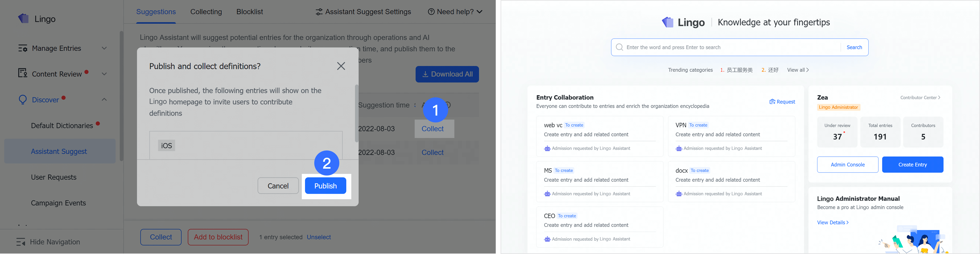Image resolution: width=980 pixels, height=254 pixels.
Task: Collapse the Discover section
Action: click(104, 99)
